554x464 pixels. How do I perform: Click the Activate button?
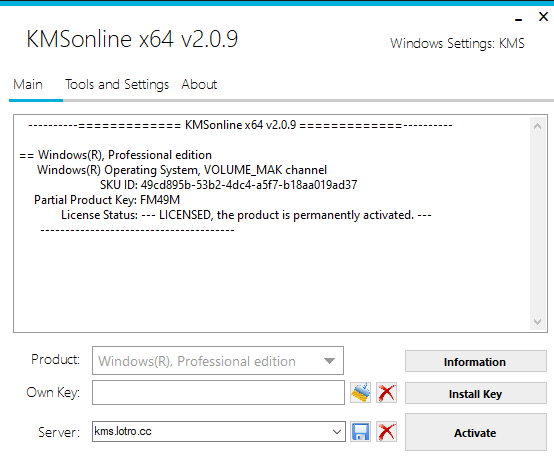click(476, 432)
